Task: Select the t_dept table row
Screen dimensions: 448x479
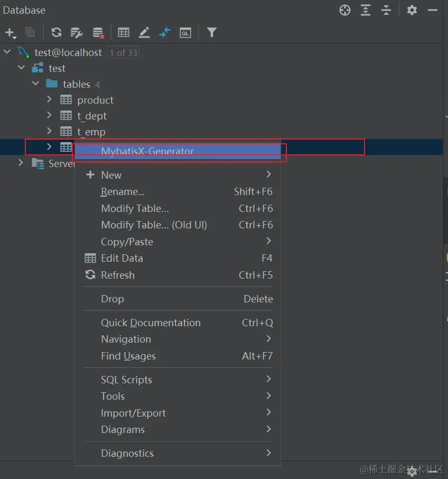Action: (x=221, y=115)
